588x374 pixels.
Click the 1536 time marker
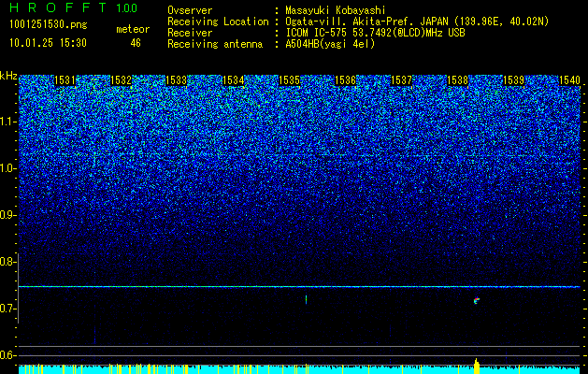pyautogui.click(x=345, y=80)
